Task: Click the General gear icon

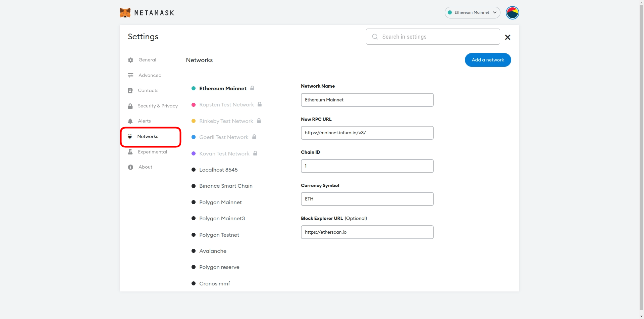Action: click(x=130, y=60)
